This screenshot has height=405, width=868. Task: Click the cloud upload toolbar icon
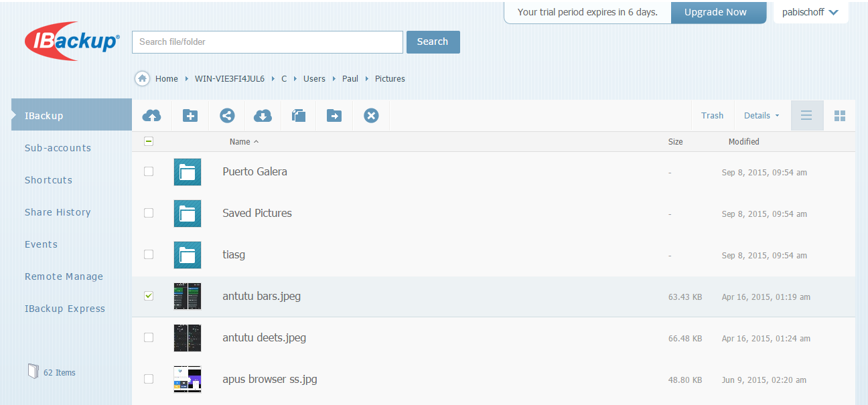click(x=152, y=116)
